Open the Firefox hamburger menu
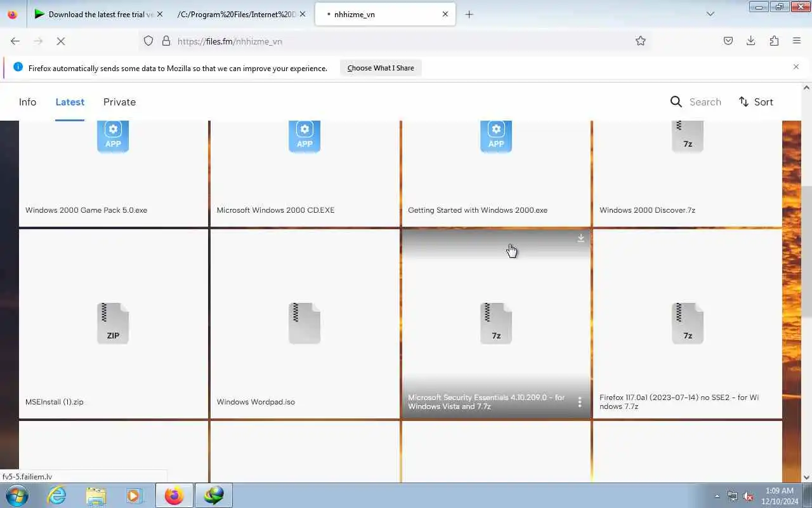The height and width of the screenshot is (508, 812). pyautogui.click(x=797, y=41)
